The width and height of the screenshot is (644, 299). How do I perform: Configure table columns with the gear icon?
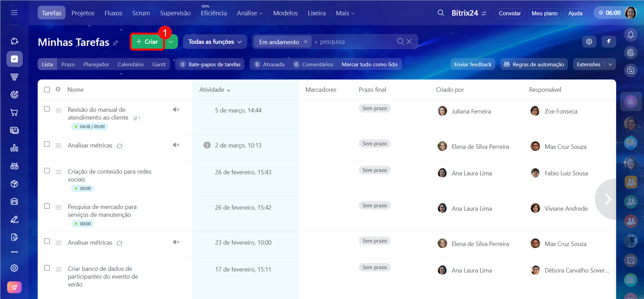(x=58, y=89)
